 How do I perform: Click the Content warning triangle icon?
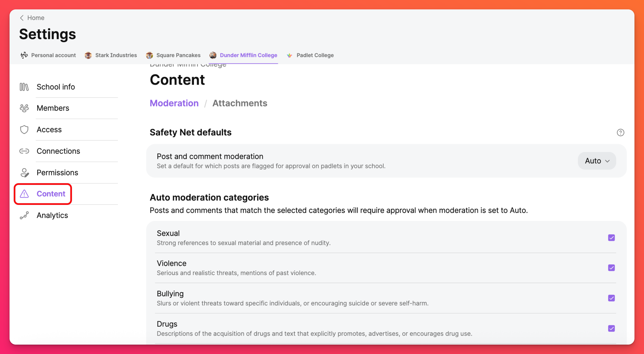tap(24, 194)
